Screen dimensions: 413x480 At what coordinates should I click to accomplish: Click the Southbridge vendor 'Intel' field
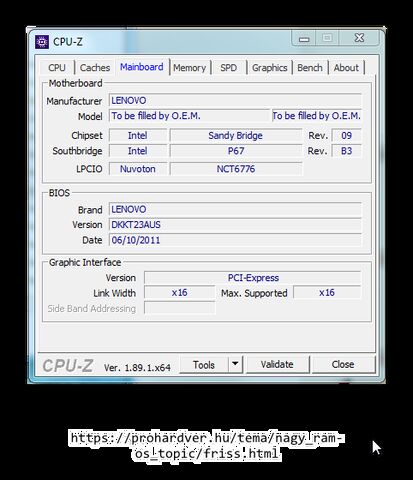pos(138,151)
